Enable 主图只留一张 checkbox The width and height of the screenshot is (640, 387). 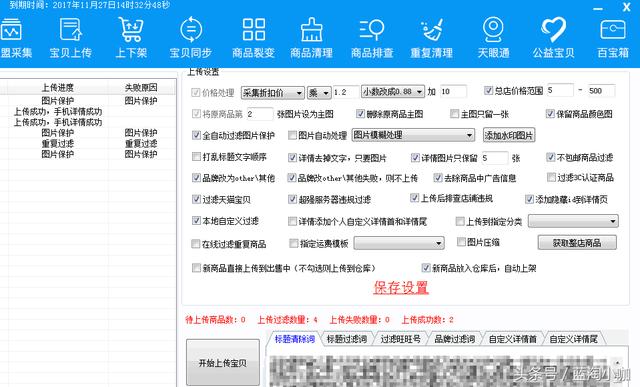click(454, 113)
